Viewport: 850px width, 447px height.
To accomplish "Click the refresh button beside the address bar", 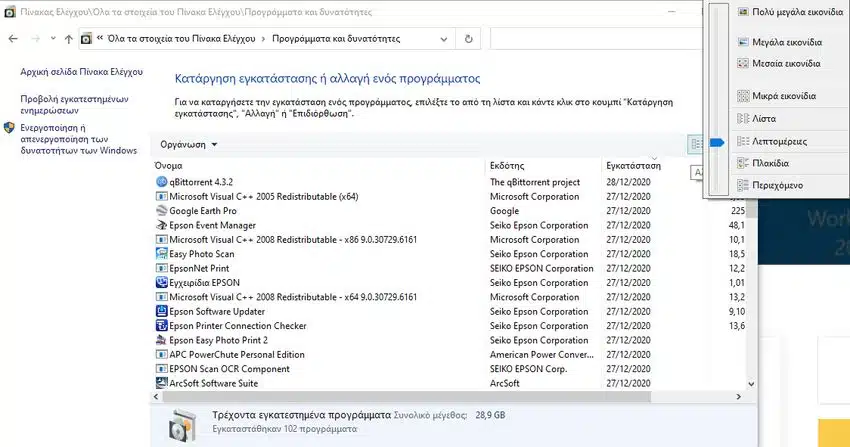I will [x=468, y=39].
